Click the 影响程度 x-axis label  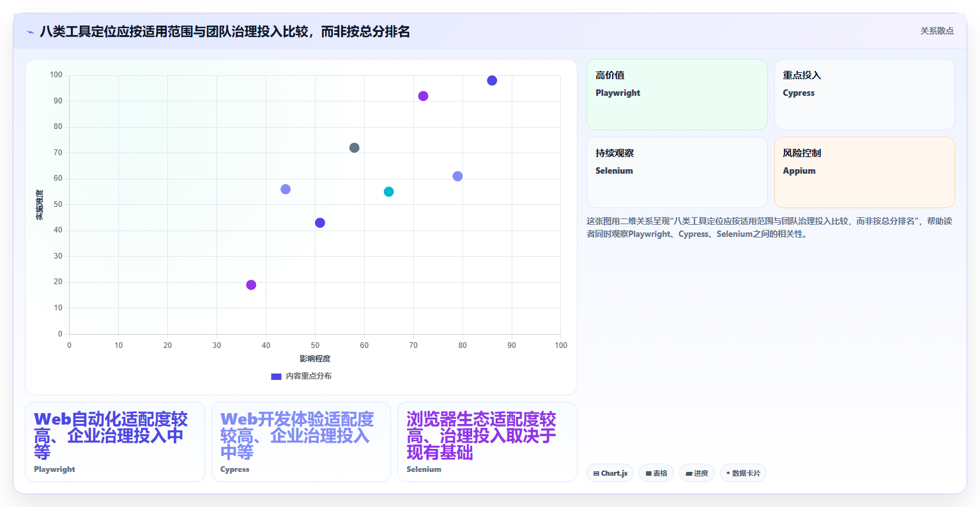click(x=315, y=359)
